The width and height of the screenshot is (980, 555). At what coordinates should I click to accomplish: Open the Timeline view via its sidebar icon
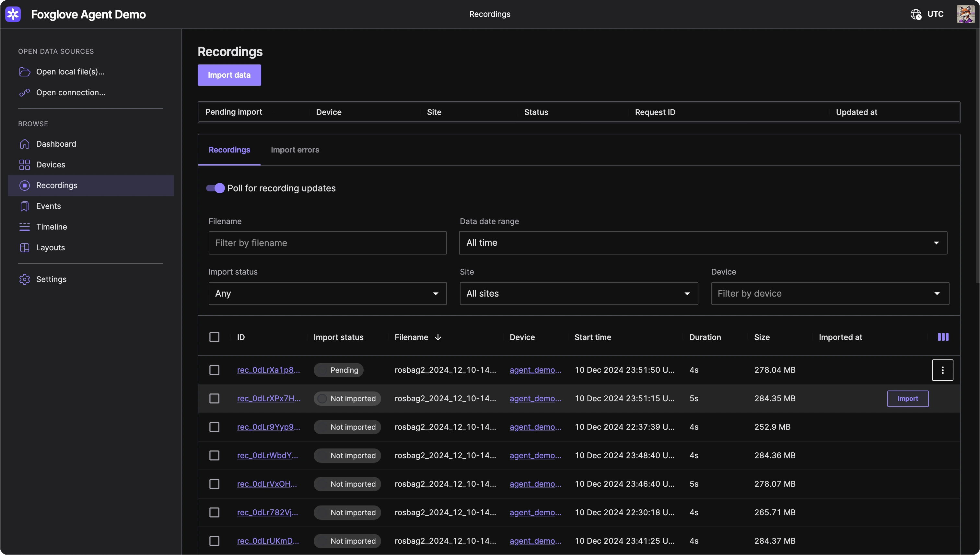click(x=24, y=226)
